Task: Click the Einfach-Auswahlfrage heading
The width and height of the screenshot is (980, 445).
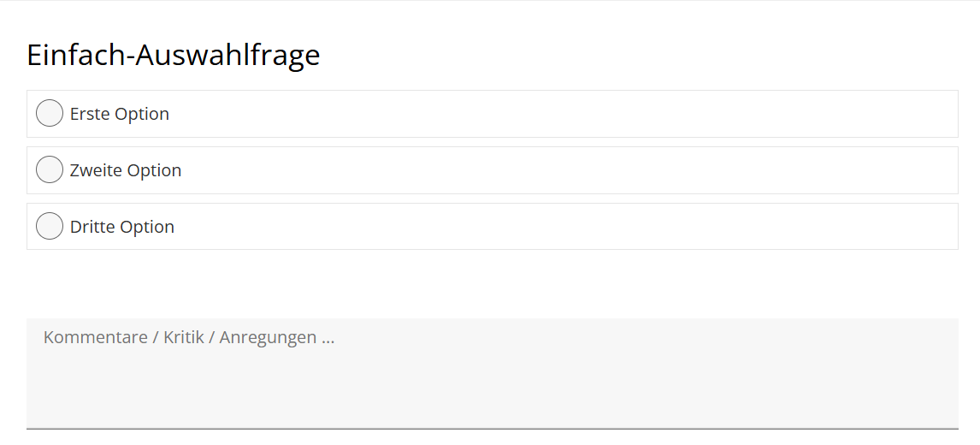Action: pos(173,55)
